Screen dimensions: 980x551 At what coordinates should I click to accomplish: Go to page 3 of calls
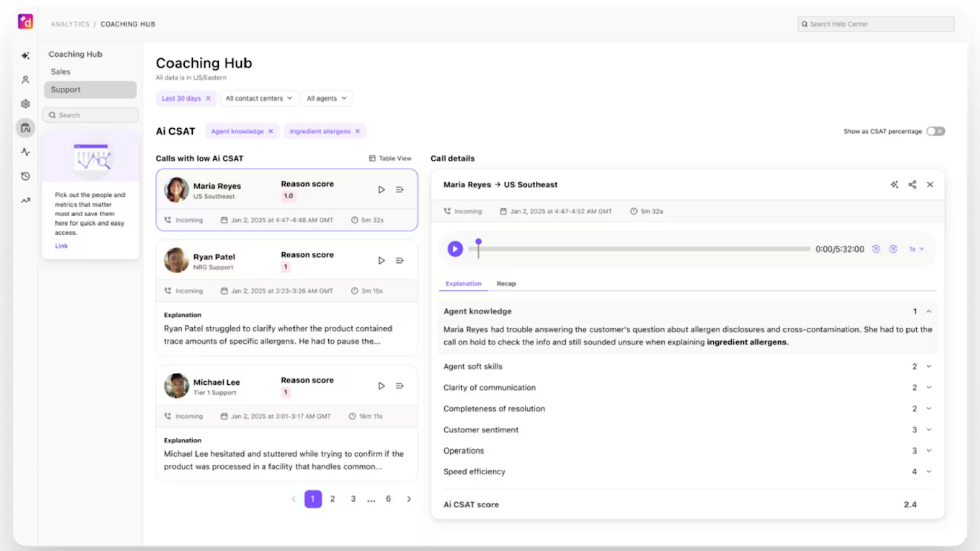[353, 499]
